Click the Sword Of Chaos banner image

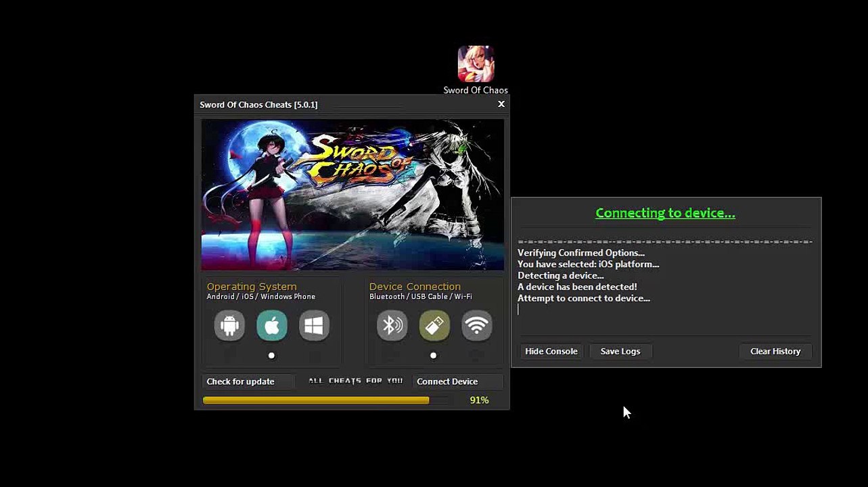(352, 195)
